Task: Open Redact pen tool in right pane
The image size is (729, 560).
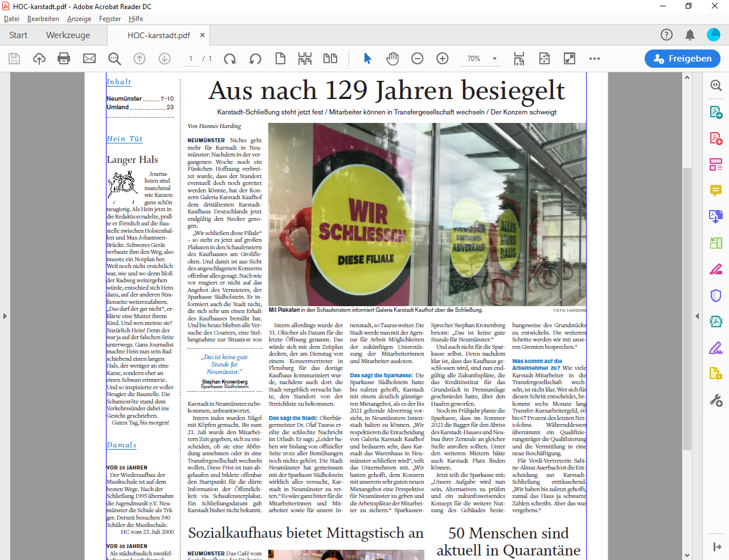Action: [716, 269]
